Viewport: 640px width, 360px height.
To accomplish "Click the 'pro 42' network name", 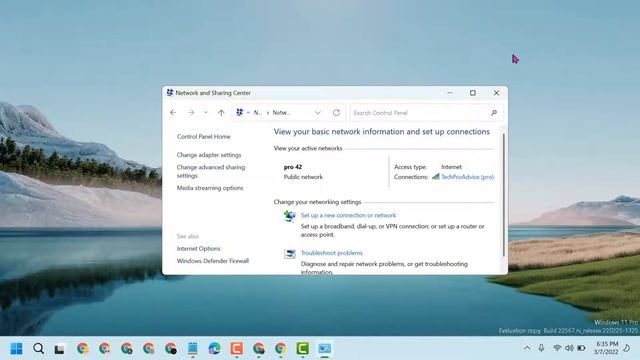I will coord(293,167).
